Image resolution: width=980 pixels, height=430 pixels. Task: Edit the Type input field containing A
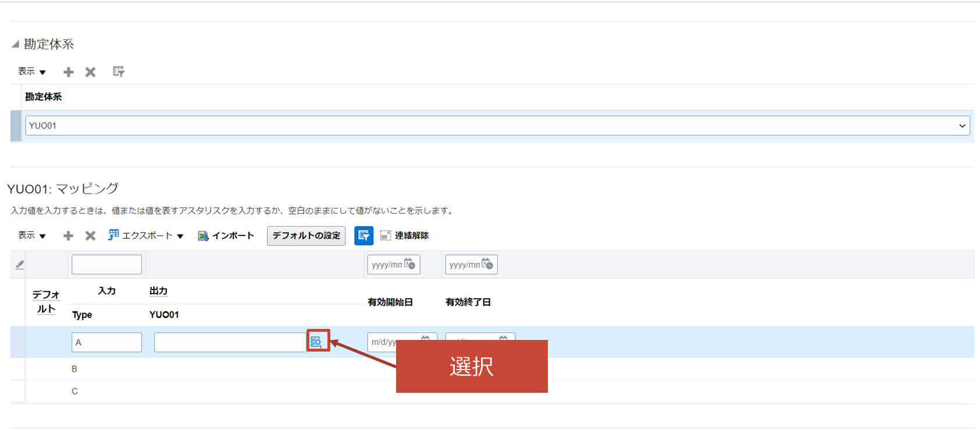pos(106,342)
